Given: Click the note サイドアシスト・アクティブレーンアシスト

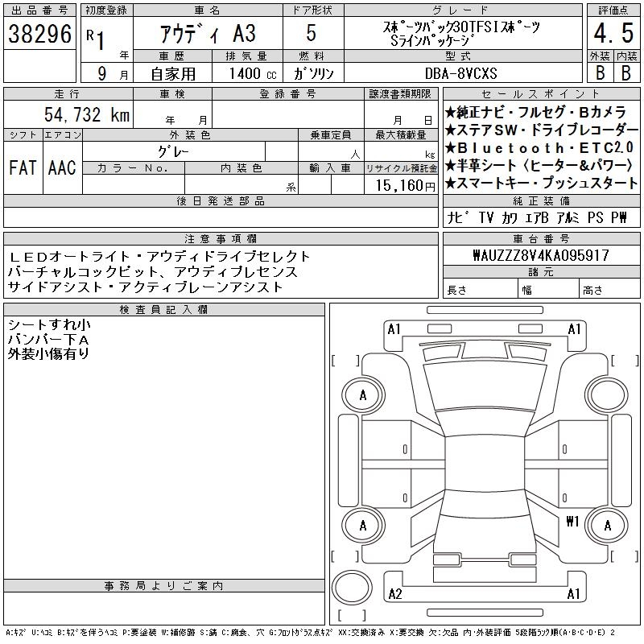Looking at the screenshot, I should [146, 287].
